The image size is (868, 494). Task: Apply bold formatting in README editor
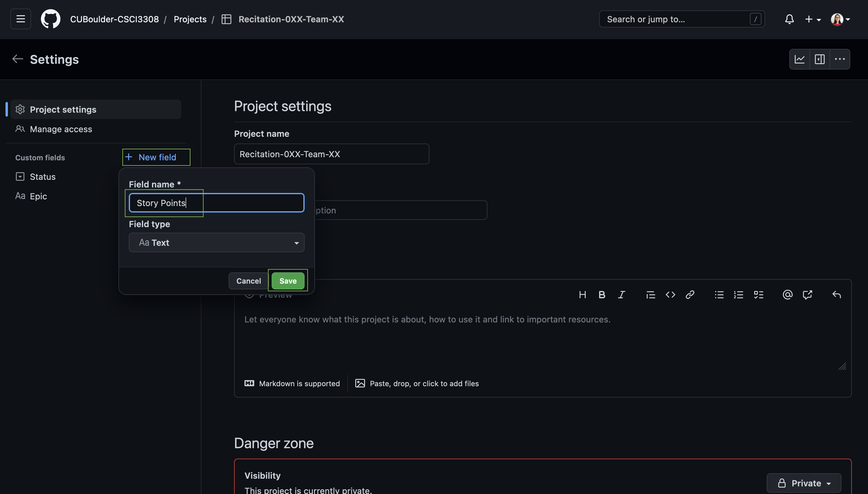pyautogui.click(x=602, y=295)
